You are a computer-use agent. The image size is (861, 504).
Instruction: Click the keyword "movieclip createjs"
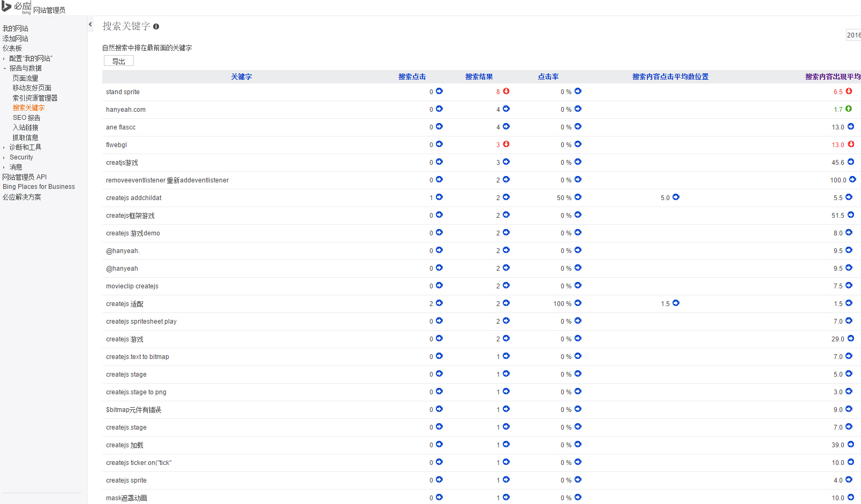coord(132,286)
